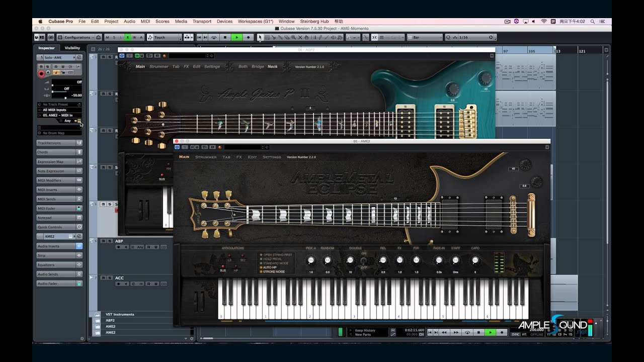Open the Transport menu
Screen dimensions: 644x362
pyautogui.click(x=202, y=22)
